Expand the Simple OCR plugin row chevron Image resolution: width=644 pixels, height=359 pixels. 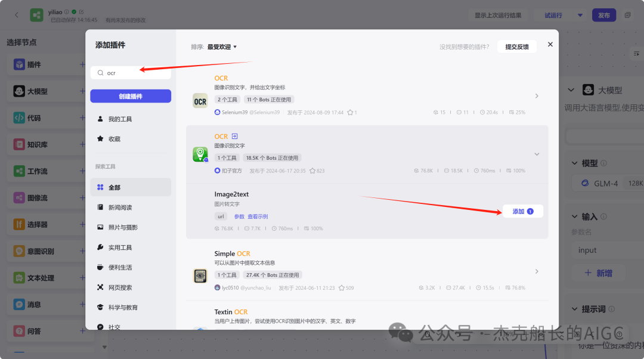tap(537, 271)
